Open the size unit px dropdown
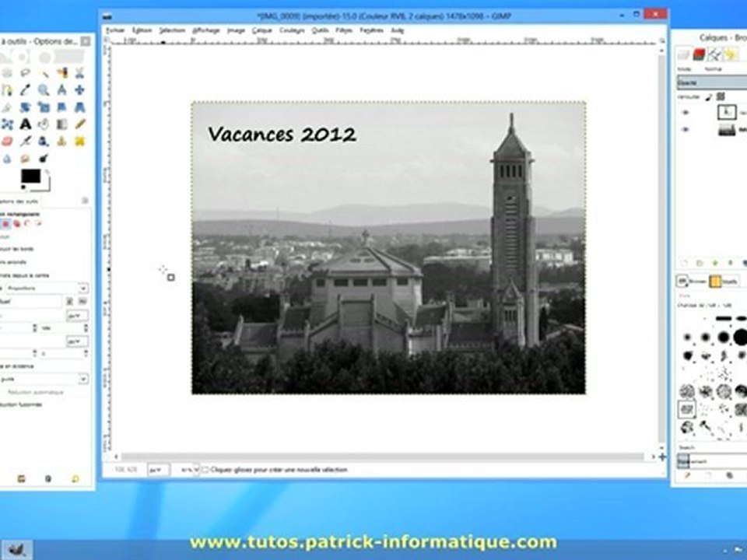747x560 pixels. coord(77,341)
